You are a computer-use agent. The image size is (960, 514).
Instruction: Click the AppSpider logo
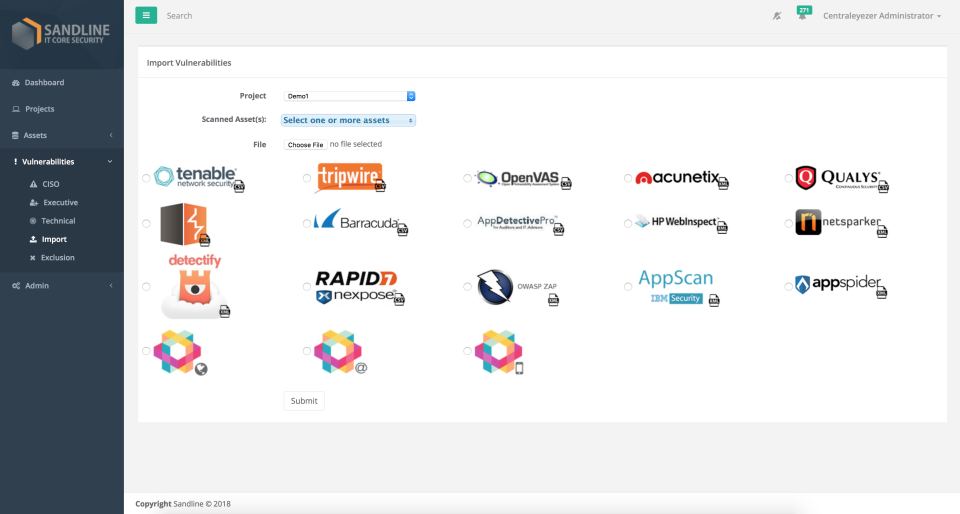click(x=841, y=285)
